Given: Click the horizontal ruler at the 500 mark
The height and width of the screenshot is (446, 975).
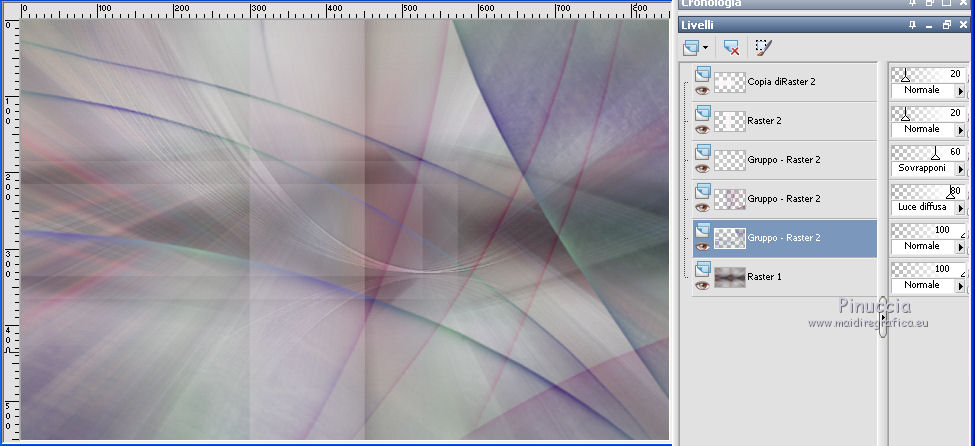Looking at the screenshot, I should [x=411, y=10].
